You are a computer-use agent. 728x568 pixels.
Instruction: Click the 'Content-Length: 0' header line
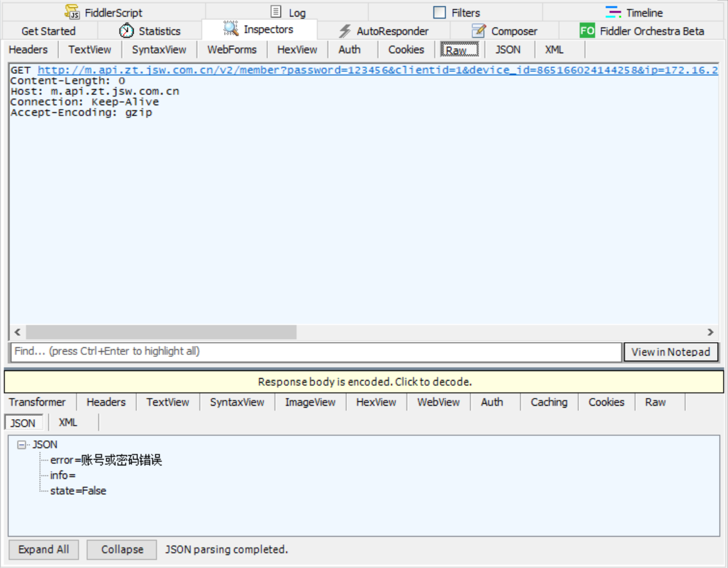point(68,81)
